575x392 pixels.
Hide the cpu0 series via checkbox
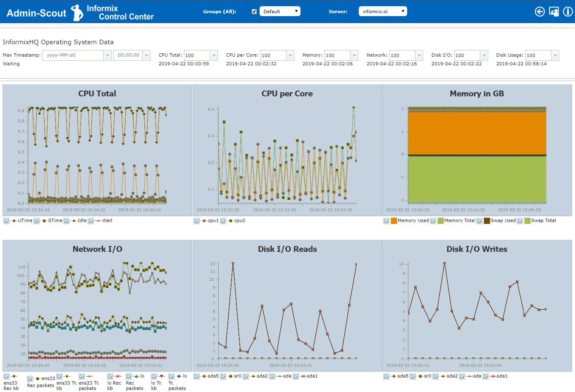[223, 221]
